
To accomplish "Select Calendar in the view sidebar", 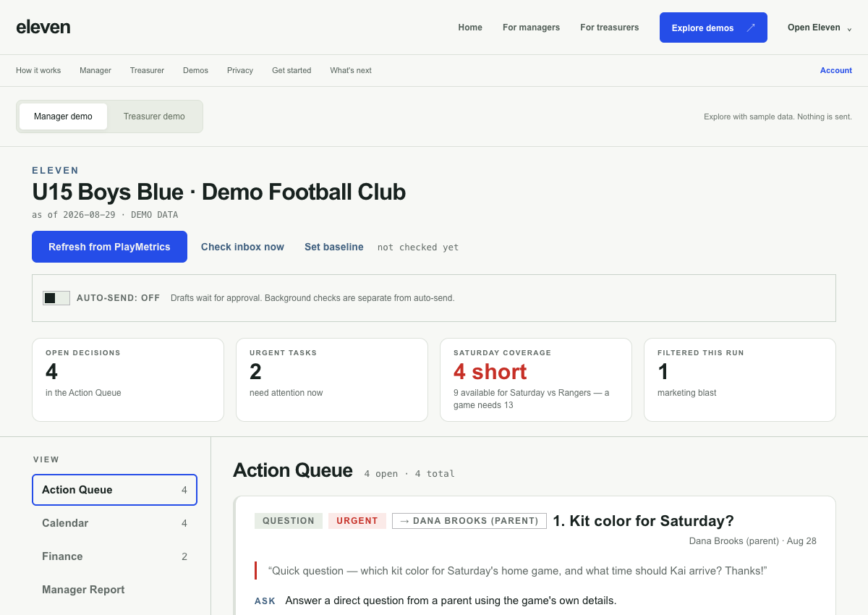I will point(114,523).
